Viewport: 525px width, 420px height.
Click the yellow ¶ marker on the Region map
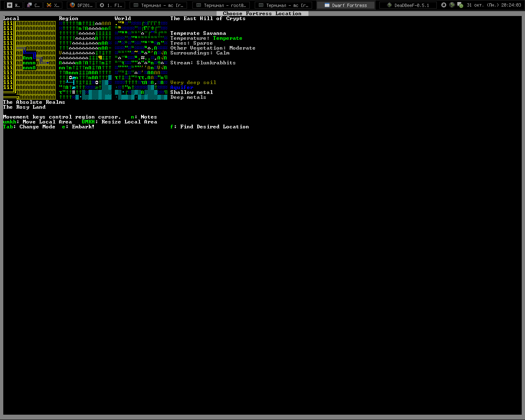tap(100, 58)
